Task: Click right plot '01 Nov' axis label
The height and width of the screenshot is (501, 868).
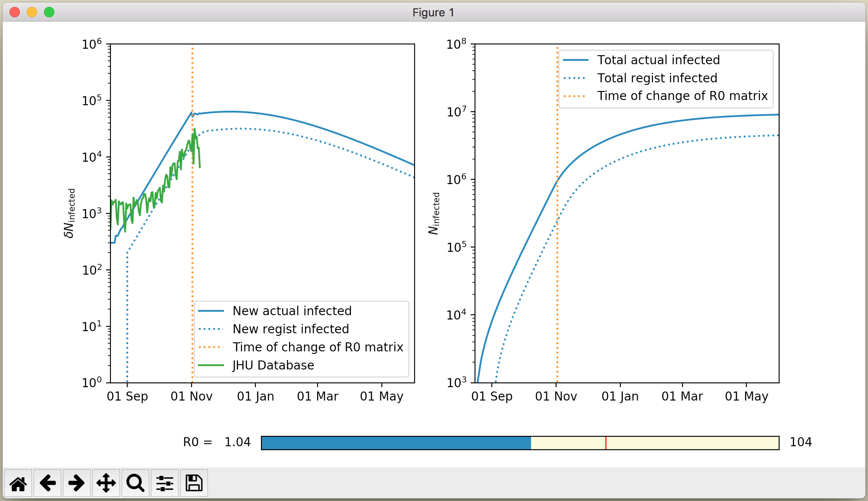Action: 556,396
